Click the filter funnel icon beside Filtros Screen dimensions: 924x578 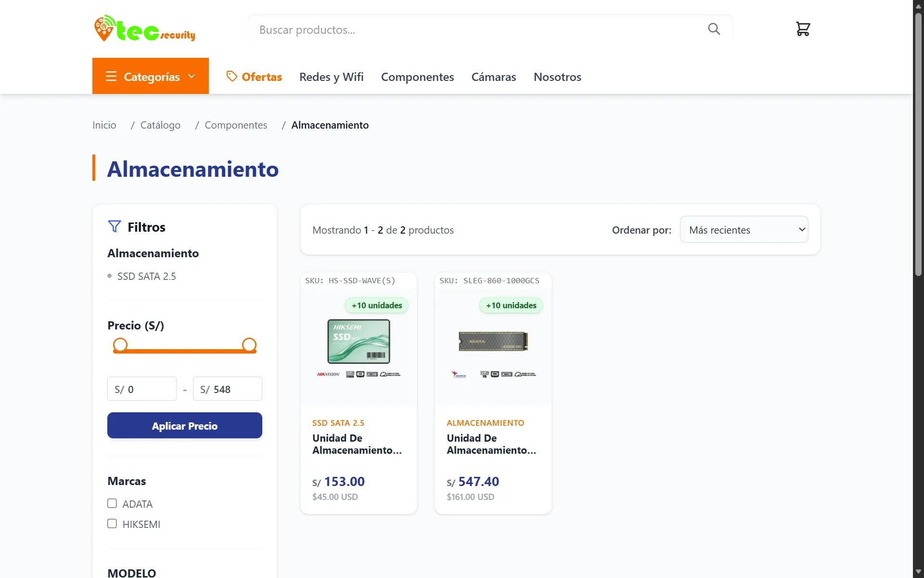pyautogui.click(x=114, y=226)
